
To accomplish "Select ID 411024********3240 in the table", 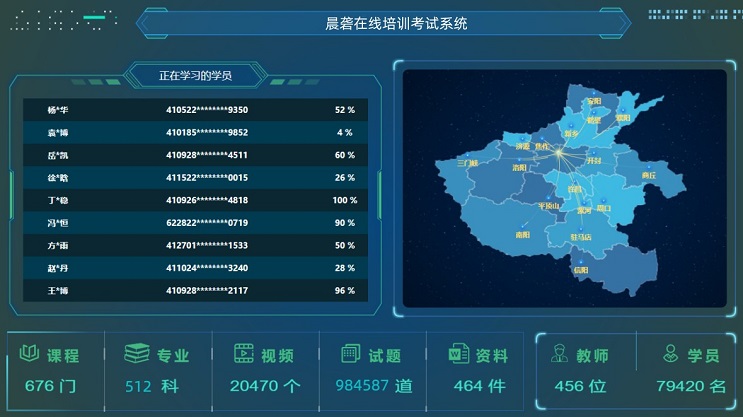I will 207,268.
